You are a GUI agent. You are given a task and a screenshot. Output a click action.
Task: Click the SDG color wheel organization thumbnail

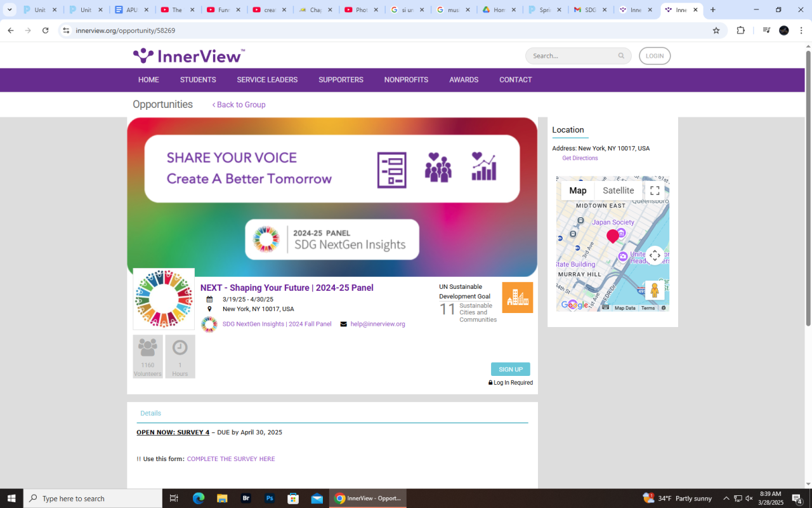click(x=164, y=299)
